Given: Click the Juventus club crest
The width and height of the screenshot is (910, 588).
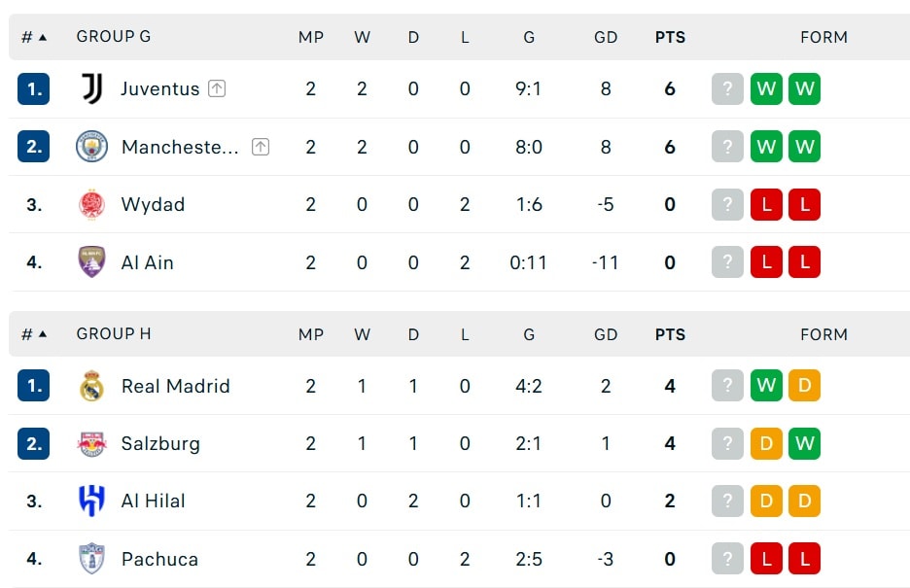Looking at the screenshot, I should pyautogui.click(x=91, y=88).
